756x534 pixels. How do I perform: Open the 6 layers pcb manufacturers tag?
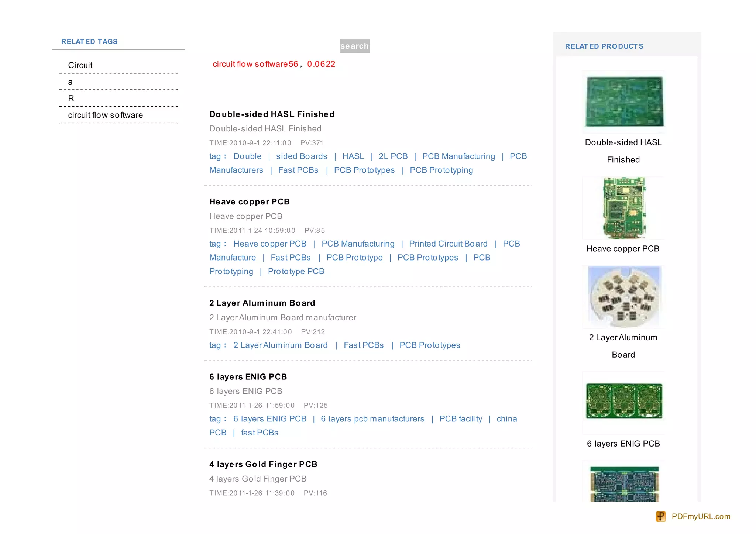[372, 419]
